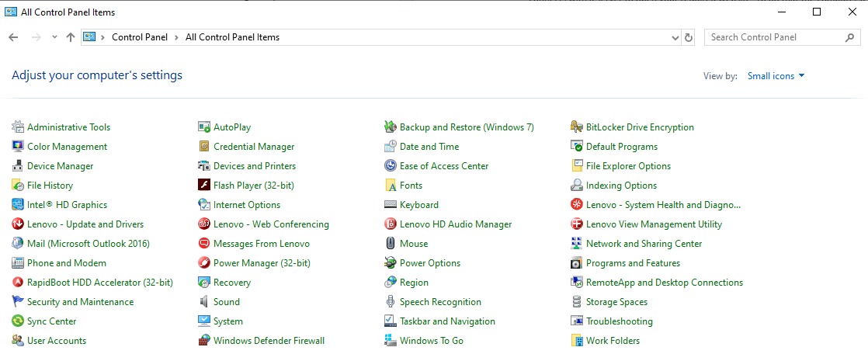The image size is (868, 354).
Task: Click the Backup and Restore icon
Action: point(391,127)
